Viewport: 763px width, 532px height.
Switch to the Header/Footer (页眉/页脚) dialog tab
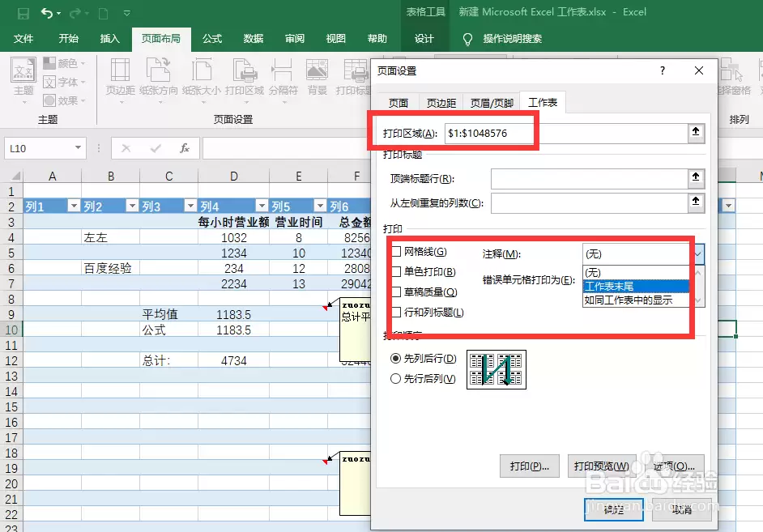[492, 103]
